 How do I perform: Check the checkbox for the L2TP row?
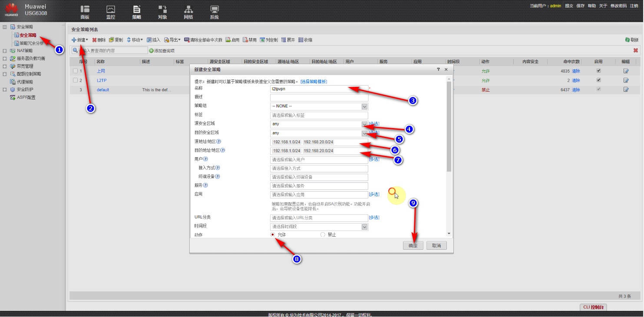tap(76, 80)
